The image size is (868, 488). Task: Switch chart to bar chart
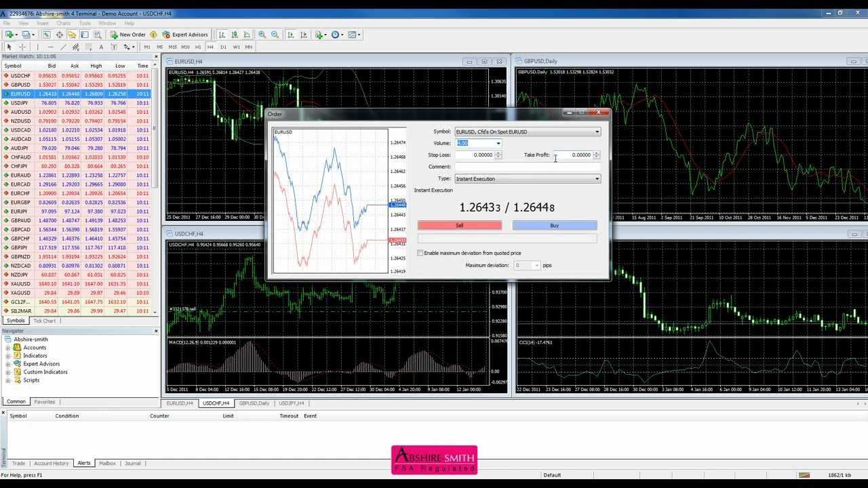coord(222,35)
